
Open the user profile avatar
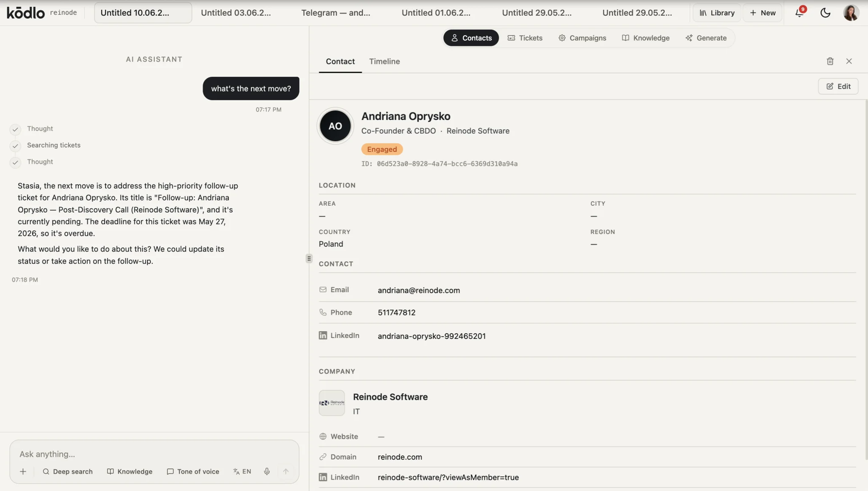851,13
